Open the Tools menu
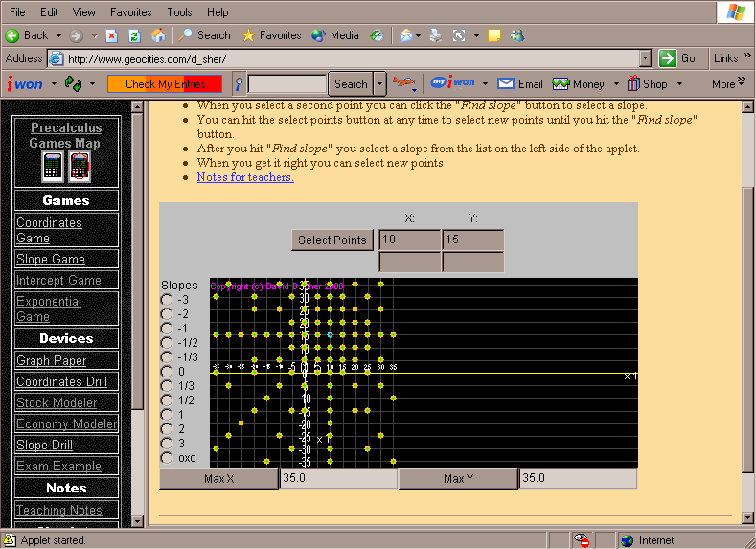This screenshot has width=756, height=549. 179,12
